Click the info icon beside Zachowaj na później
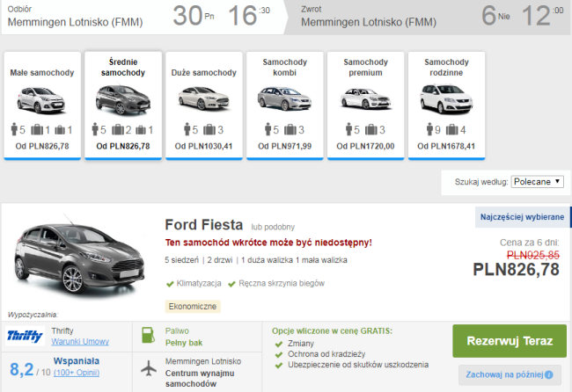This screenshot has width=572, height=392. [548, 375]
